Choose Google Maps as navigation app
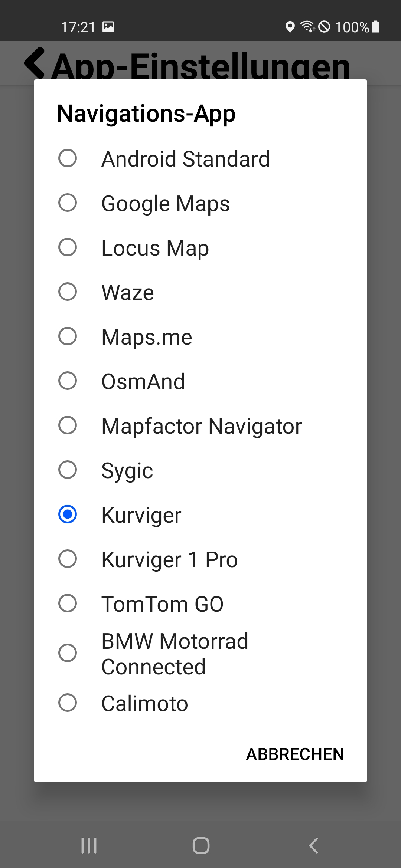The image size is (401, 868). click(68, 203)
